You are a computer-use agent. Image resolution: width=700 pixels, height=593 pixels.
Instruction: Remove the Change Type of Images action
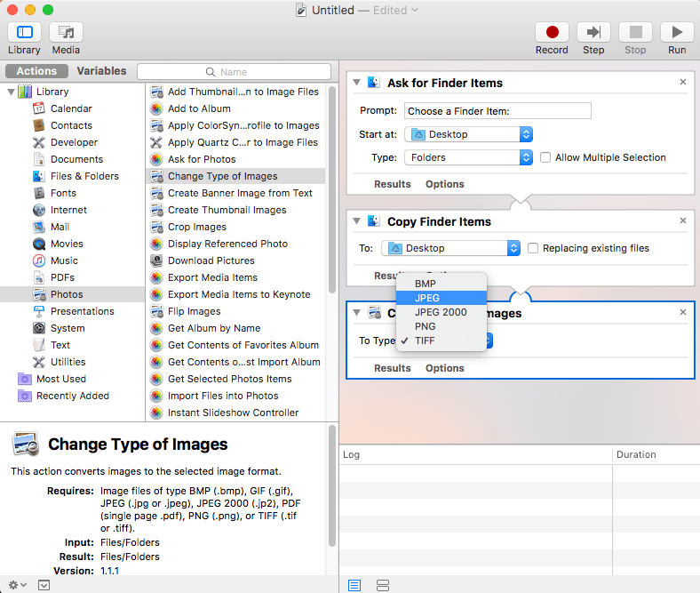pyautogui.click(x=682, y=312)
